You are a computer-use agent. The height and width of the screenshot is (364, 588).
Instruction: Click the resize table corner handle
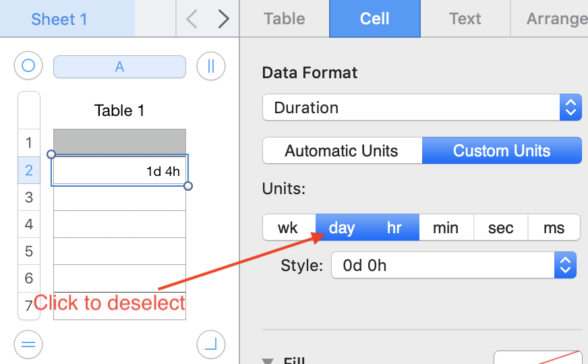tap(210, 344)
